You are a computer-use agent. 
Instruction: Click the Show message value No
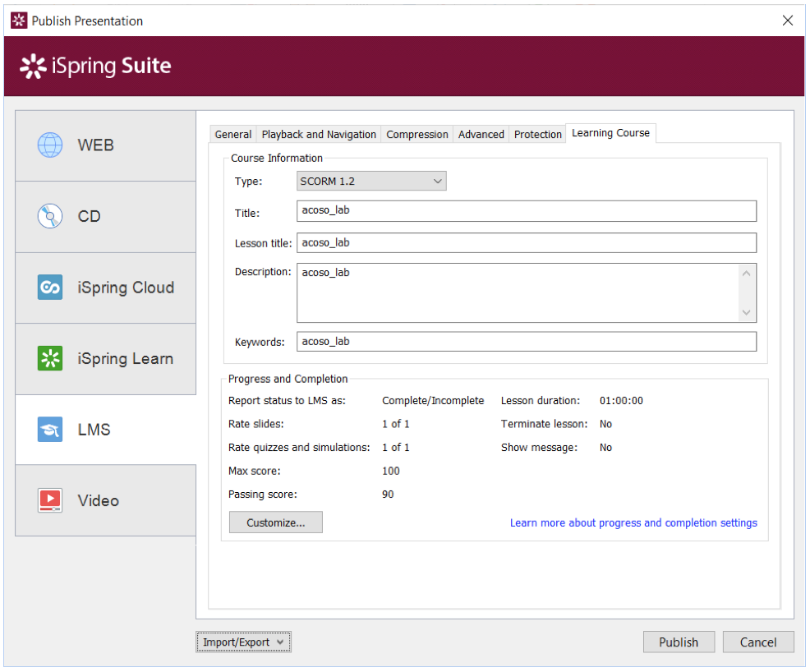pos(605,447)
